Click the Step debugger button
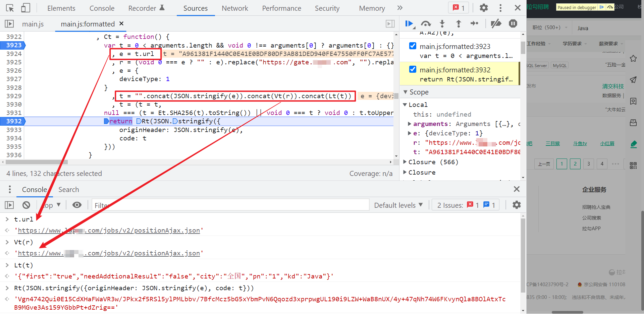The image size is (644, 314). 474,23
